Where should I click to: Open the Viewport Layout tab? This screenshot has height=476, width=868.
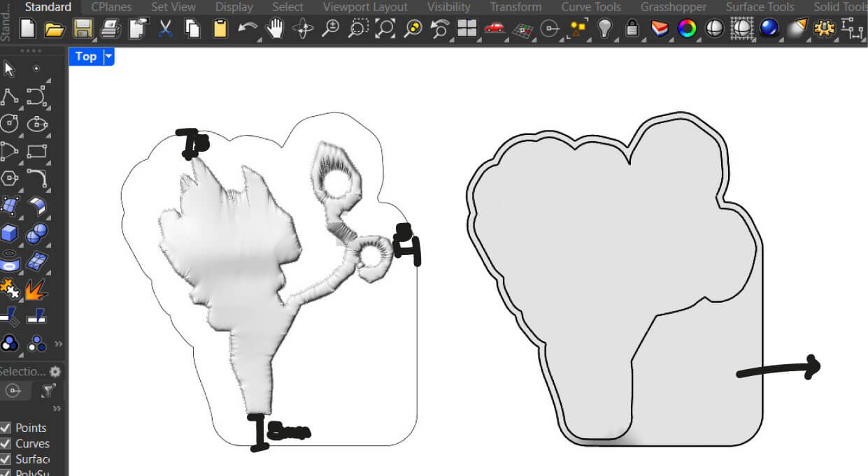365,7
